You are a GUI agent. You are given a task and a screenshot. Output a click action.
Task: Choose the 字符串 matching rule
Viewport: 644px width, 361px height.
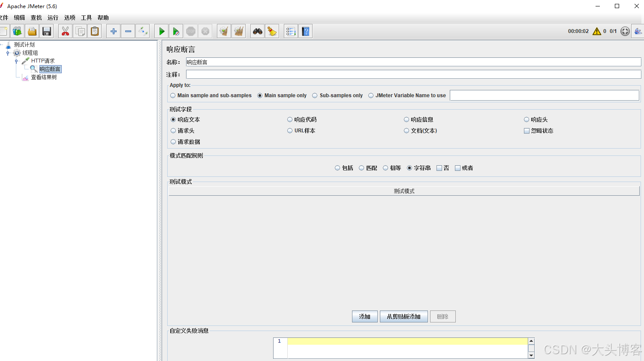point(418,168)
